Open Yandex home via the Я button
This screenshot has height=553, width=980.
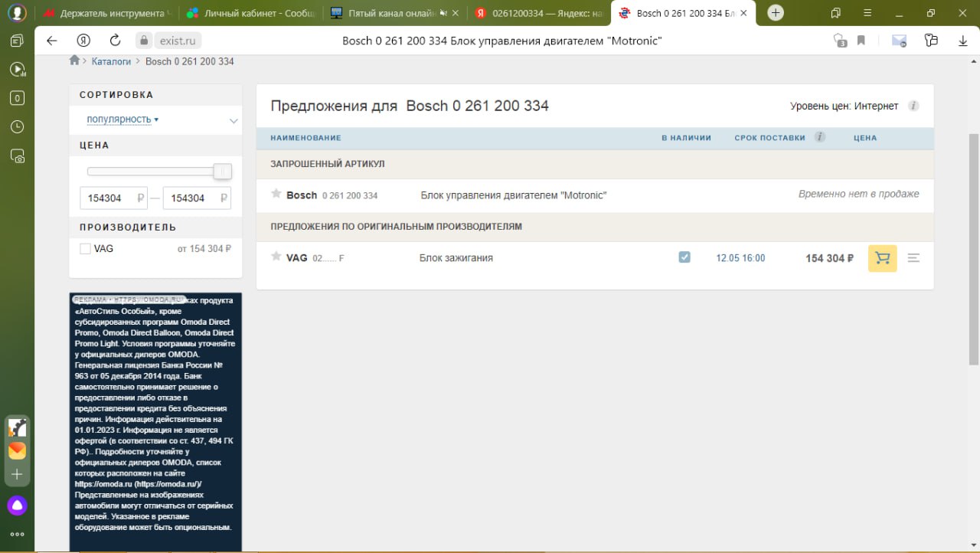(83, 41)
